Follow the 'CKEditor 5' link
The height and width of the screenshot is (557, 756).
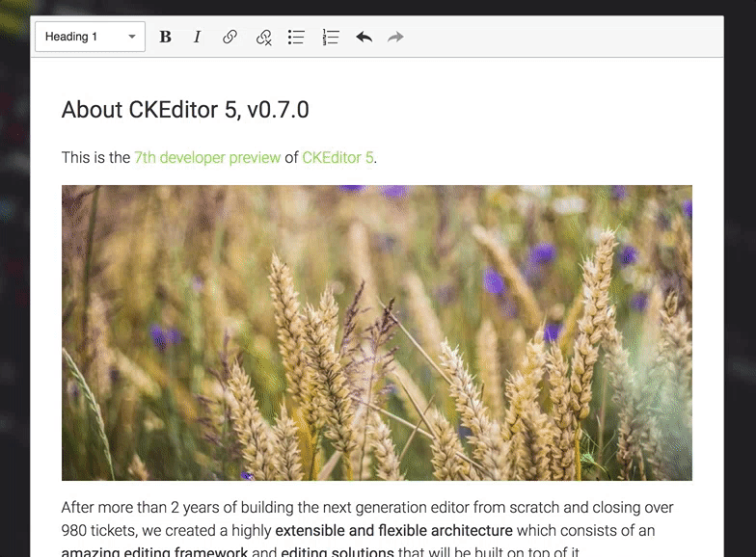tap(337, 158)
